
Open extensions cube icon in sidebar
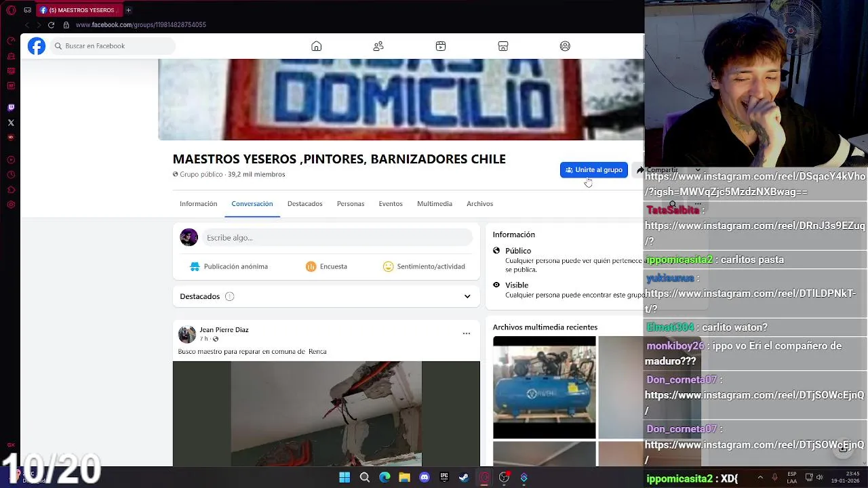point(11,190)
